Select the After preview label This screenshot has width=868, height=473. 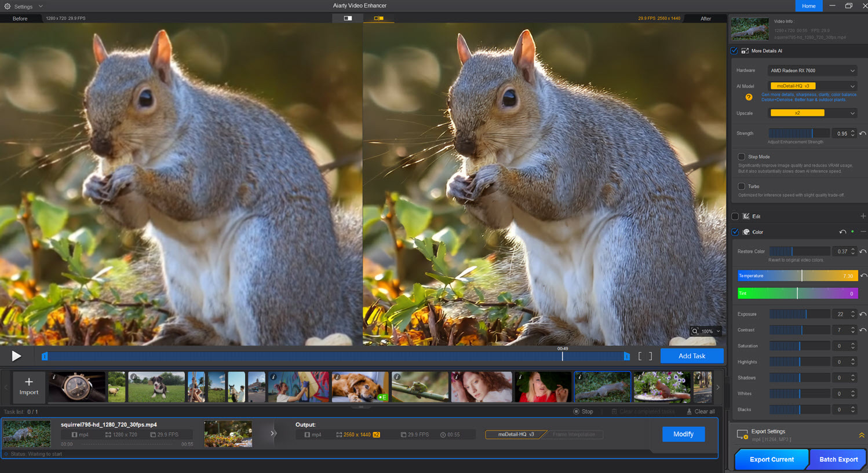point(705,19)
